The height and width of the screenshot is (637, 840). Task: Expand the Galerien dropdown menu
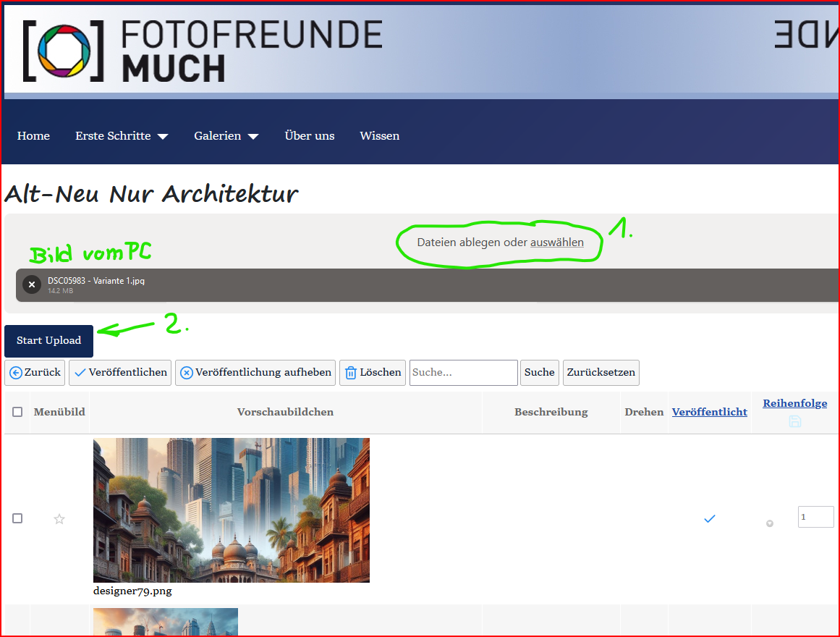[226, 136]
